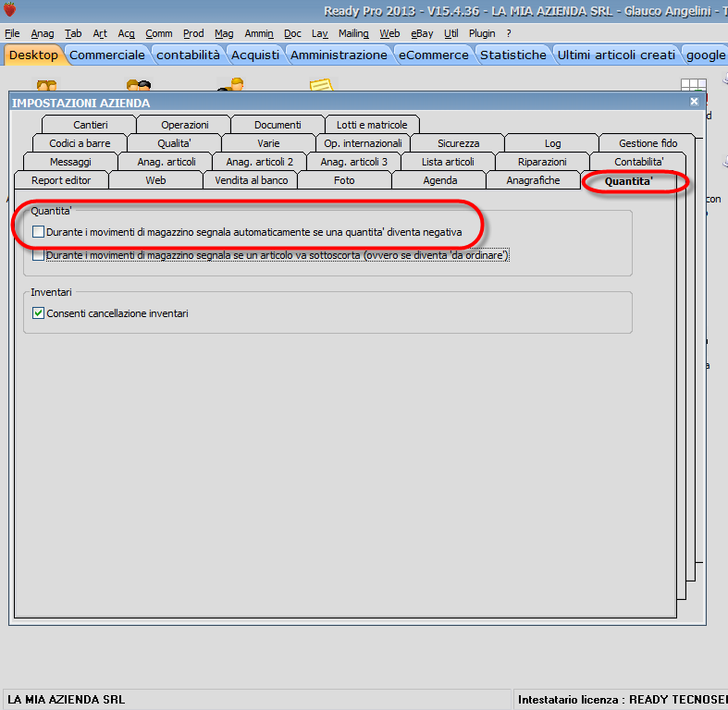Select the Lista articoli tab
The image size is (728, 710).
tap(448, 162)
